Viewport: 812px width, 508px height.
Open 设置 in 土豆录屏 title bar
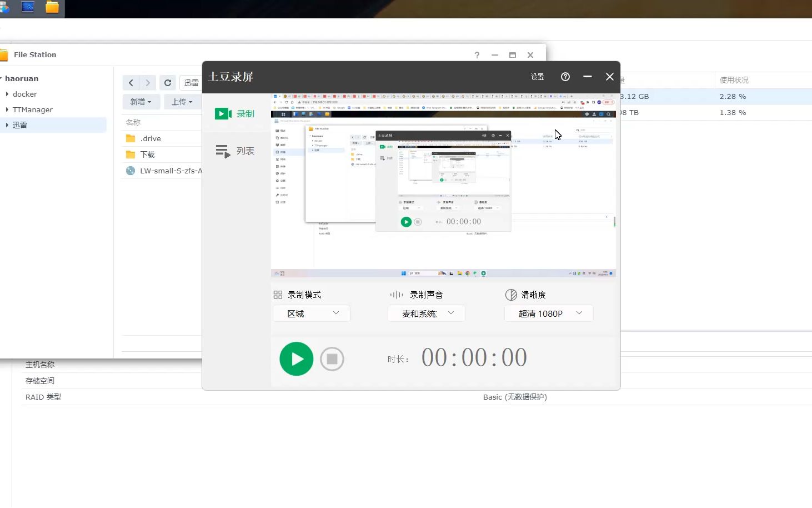[x=537, y=77]
